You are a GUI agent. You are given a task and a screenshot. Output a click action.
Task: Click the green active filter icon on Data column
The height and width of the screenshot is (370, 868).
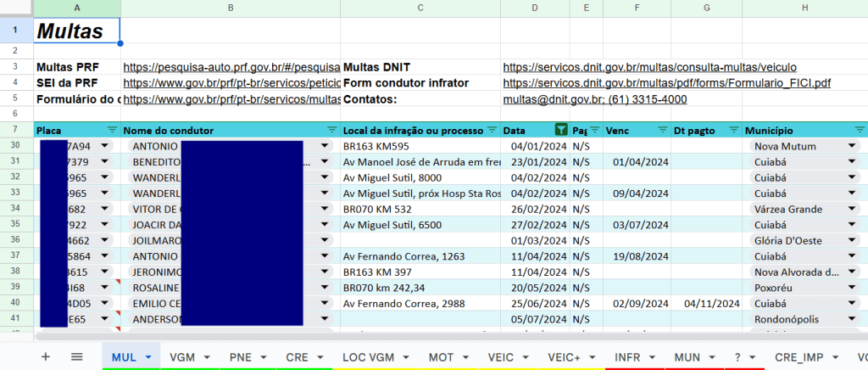pyautogui.click(x=560, y=131)
